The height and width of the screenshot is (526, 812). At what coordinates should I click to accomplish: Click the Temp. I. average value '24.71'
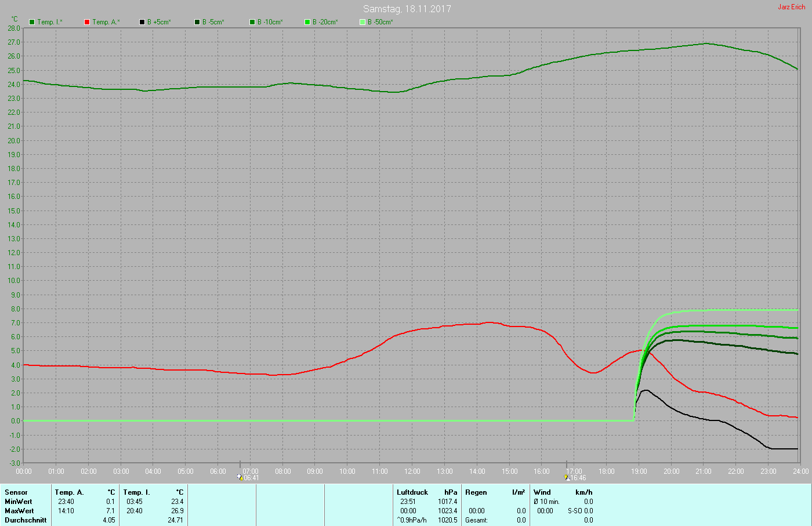[x=176, y=520]
